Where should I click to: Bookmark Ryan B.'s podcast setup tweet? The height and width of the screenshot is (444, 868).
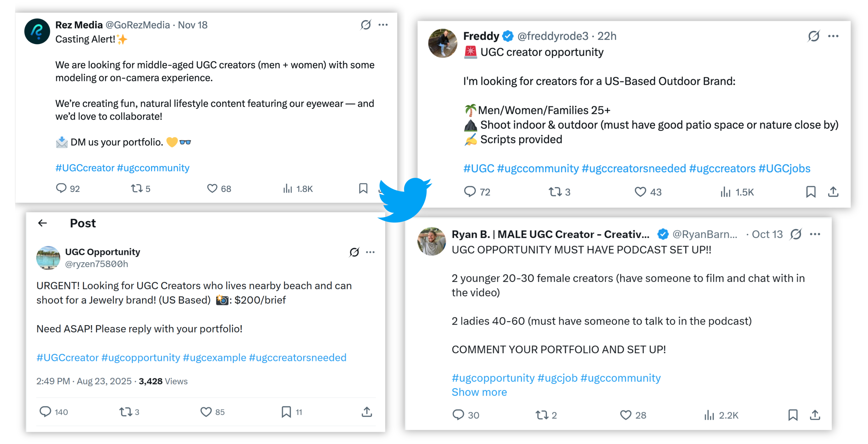tap(792, 415)
